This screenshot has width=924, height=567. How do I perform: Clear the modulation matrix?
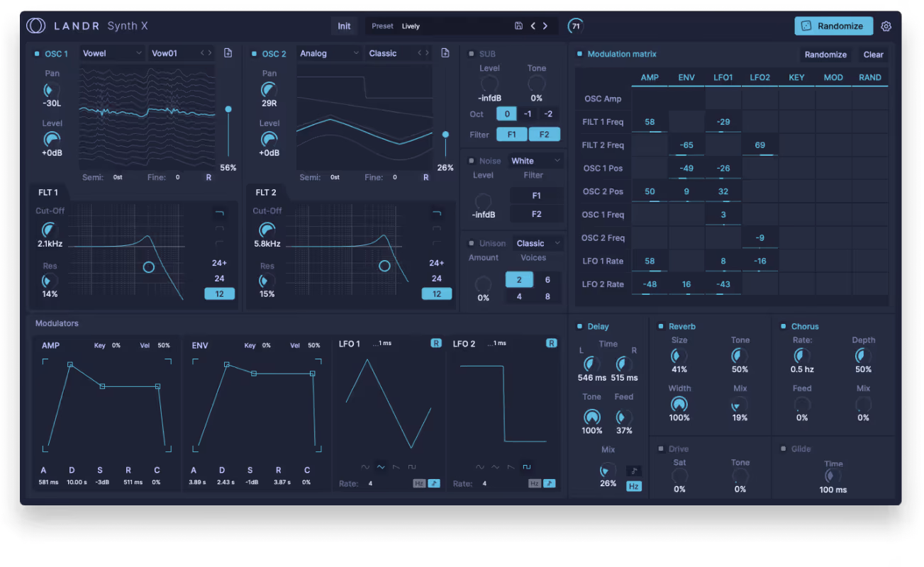[x=874, y=55]
